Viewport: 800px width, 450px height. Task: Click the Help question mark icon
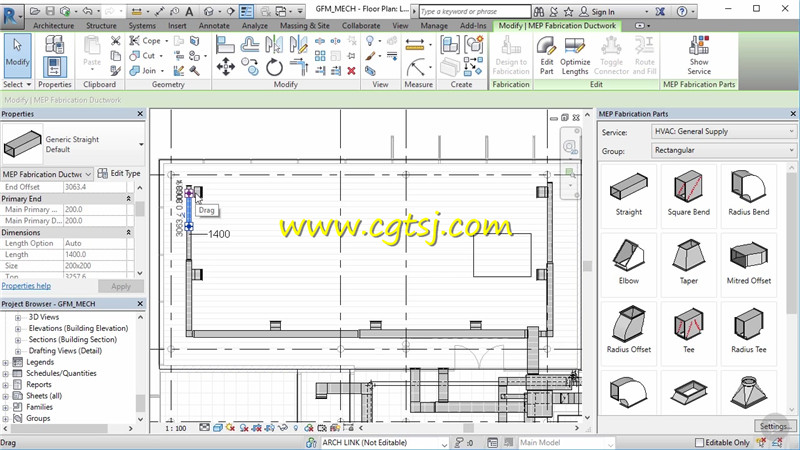[682, 11]
